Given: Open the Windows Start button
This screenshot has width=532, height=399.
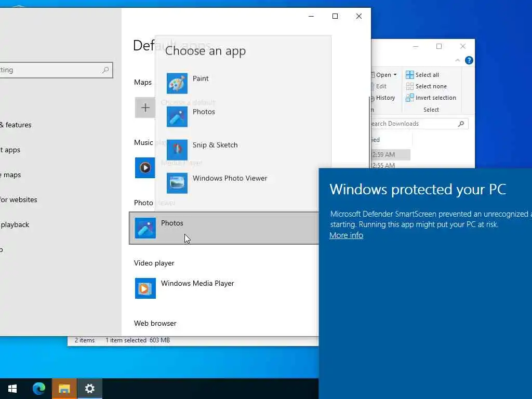Looking at the screenshot, I should [12, 389].
